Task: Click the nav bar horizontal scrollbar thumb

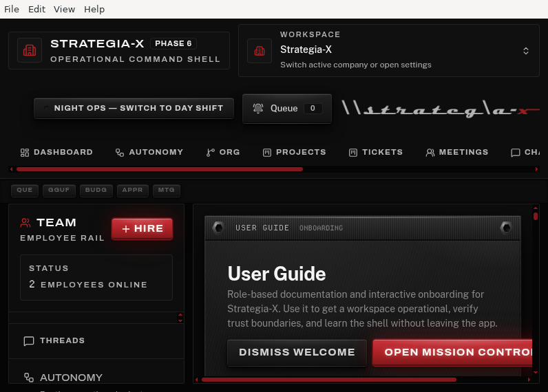Action: (160, 169)
